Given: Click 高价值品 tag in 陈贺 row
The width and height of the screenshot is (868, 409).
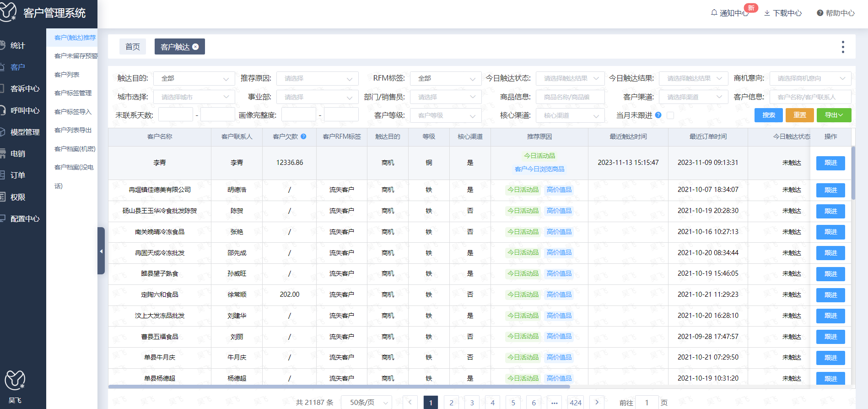Looking at the screenshot, I should (559, 211).
